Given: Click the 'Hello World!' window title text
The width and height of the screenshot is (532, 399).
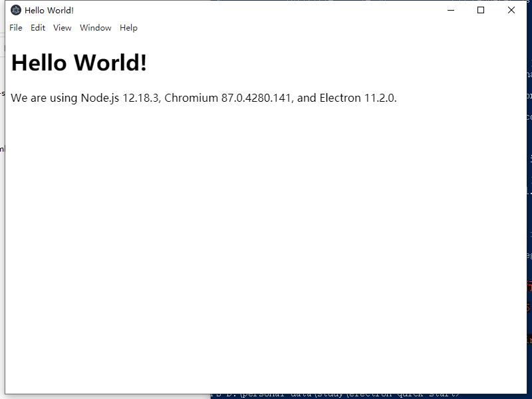Looking at the screenshot, I should click(x=49, y=11).
